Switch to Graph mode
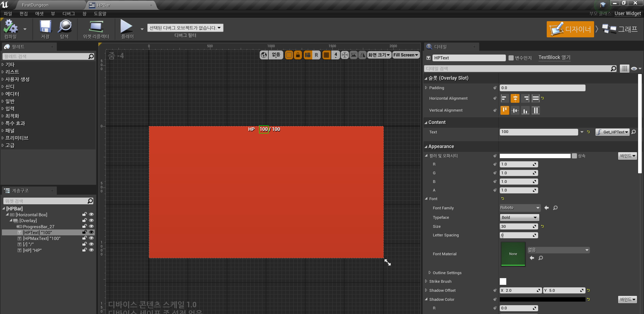Viewport: 644px width, 314px height. 620,29
